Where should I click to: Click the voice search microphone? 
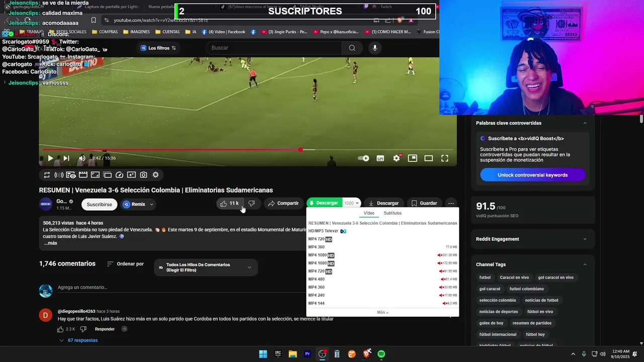(x=374, y=48)
